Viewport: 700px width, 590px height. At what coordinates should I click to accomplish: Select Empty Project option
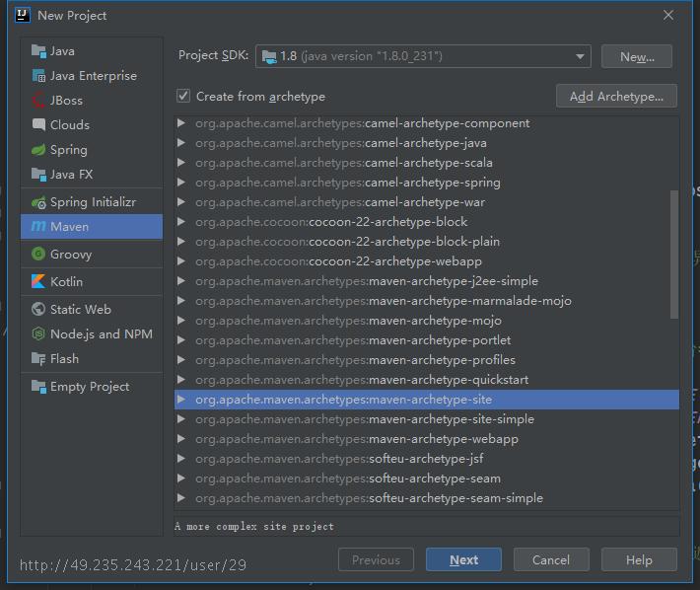(x=92, y=387)
